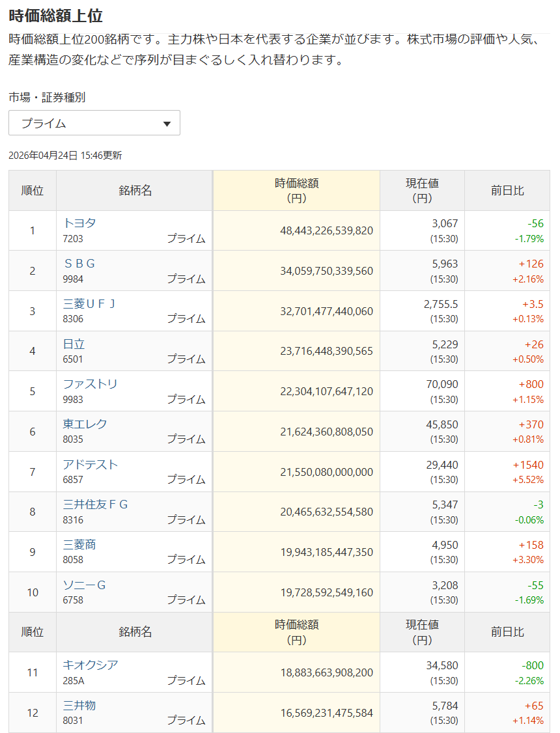Click the 銘柄名 column header at top
The width and height of the screenshot is (560, 733).
135,191
